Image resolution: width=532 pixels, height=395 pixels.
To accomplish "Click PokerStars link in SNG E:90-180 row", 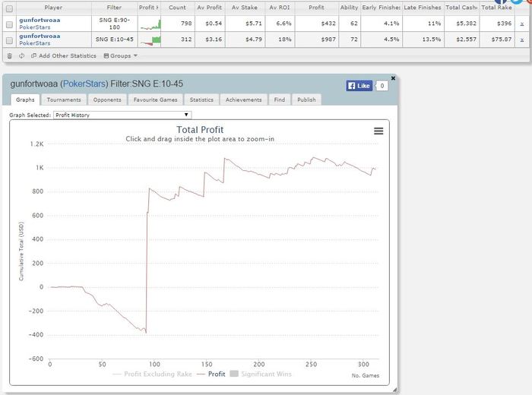I will 35,27.
